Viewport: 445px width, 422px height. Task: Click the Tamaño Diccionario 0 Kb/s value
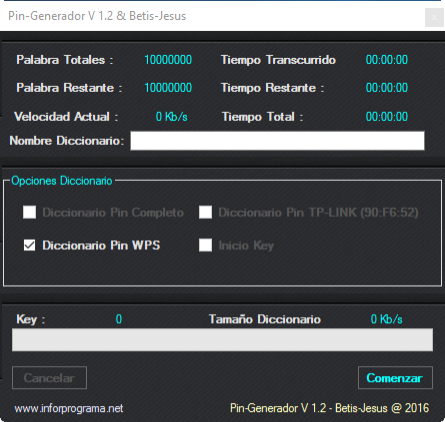point(386,319)
